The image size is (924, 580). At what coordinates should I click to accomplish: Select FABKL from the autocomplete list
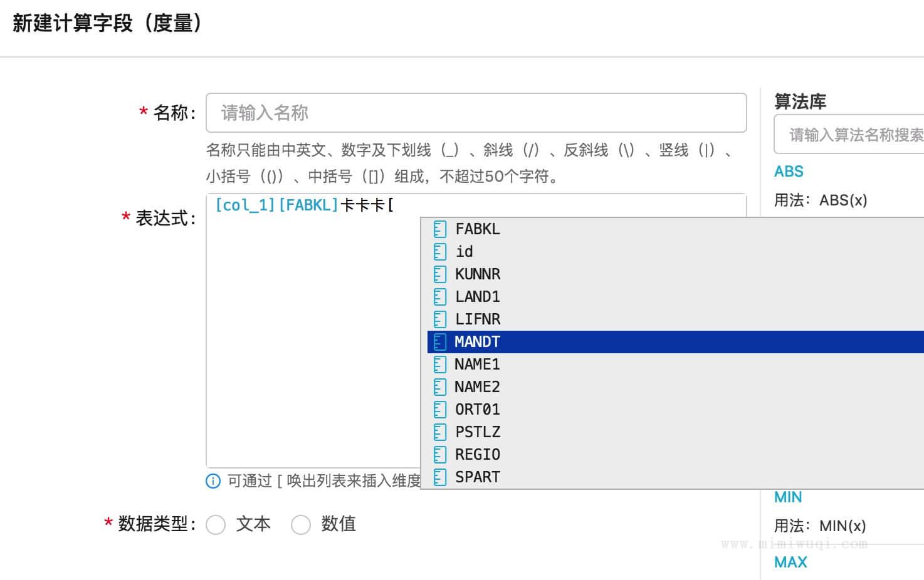point(676,229)
